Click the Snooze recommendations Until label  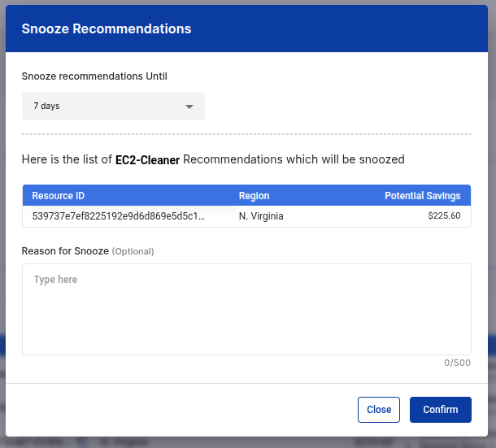pyautogui.click(x=94, y=76)
